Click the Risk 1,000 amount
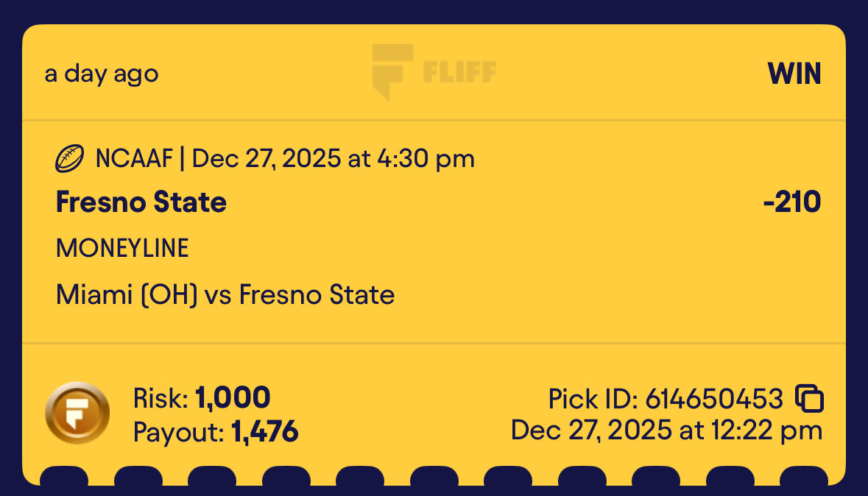 pyautogui.click(x=233, y=397)
